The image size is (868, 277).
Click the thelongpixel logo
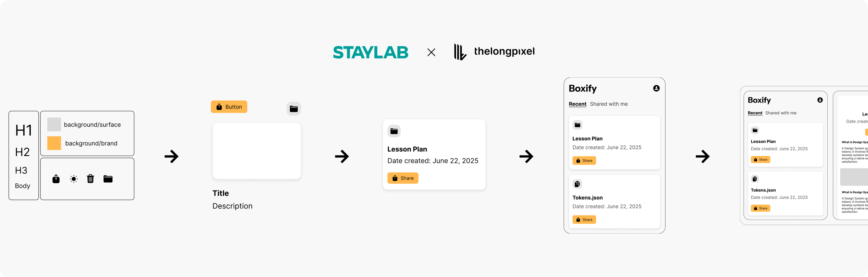pos(494,52)
